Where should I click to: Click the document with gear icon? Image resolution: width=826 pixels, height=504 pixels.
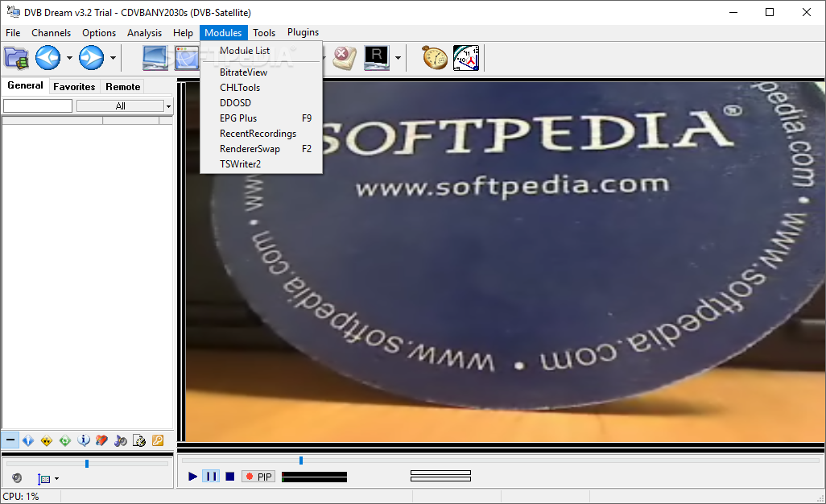[x=139, y=440]
